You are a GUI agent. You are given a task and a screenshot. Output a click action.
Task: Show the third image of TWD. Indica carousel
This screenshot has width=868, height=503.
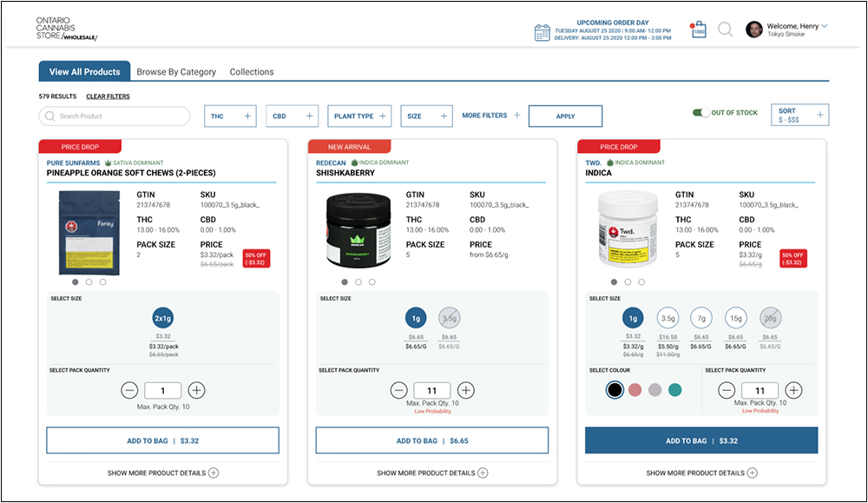pos(641,282)
